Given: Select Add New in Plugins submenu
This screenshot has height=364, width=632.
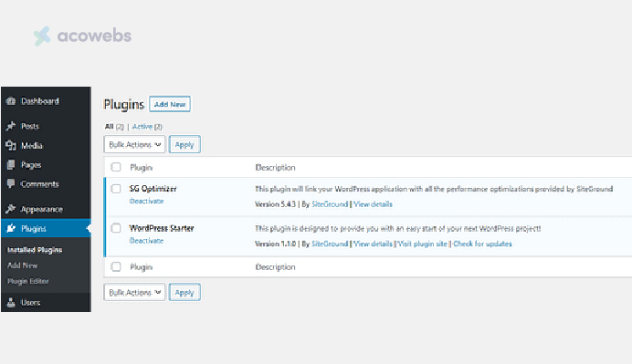Looking at the screenshot, I should [x=22, y=265].
